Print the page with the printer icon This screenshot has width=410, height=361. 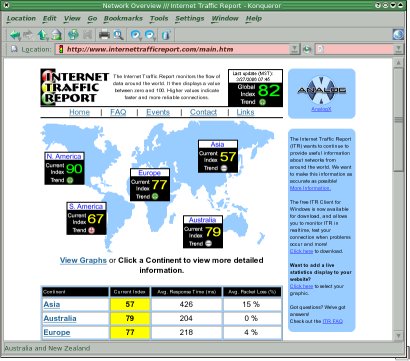[x=104, y=35]
